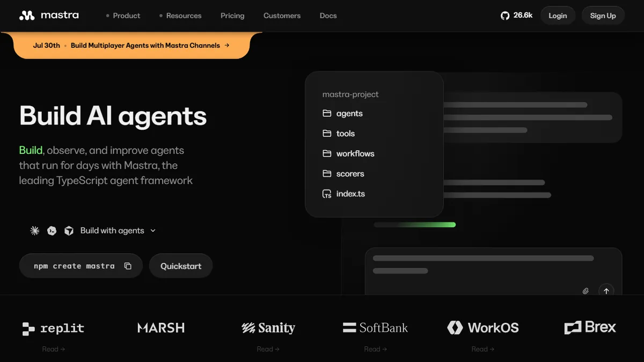Click the green "Build" word in tagline
The image size is (644, 362).
[31, 150]
